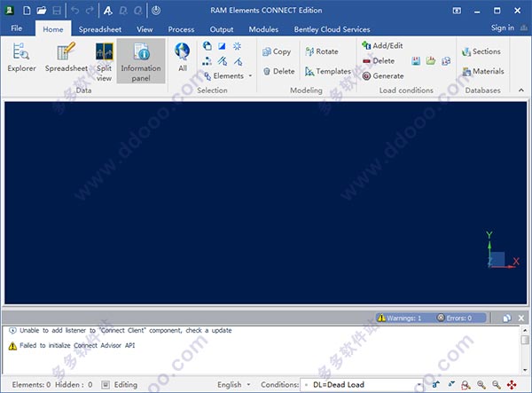Open the Explorer panel
This screenshot has height=393, width=532.
(21, 57)
